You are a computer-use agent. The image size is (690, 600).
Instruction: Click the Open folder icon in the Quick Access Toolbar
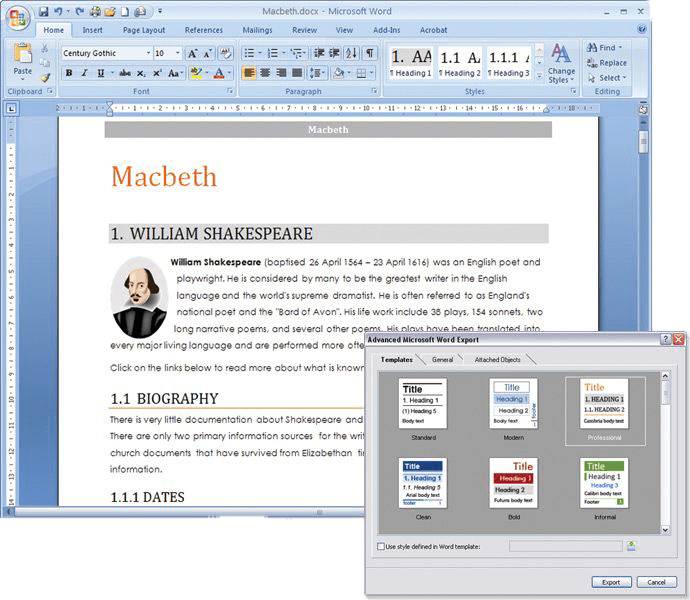coord(110,11)
